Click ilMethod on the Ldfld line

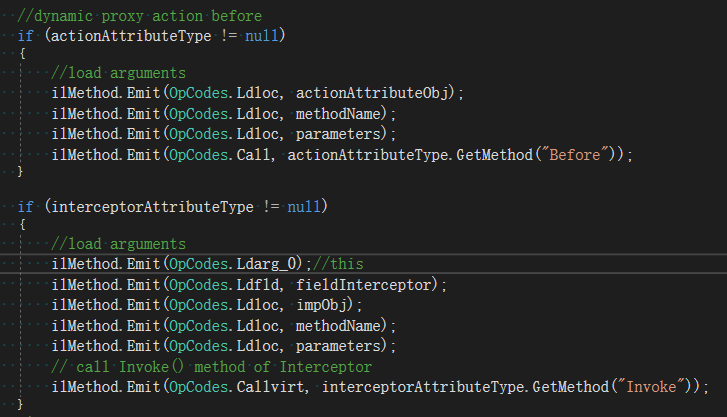pos(85,285)
